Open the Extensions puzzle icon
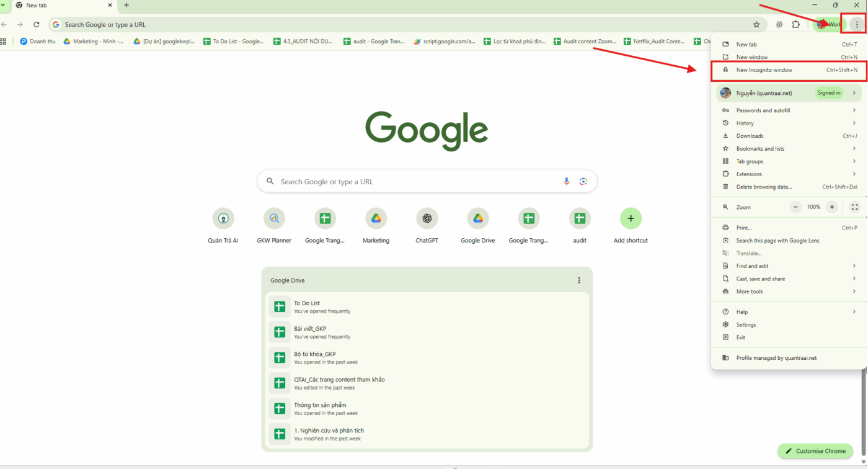Screen dimensions: 868x469 [x=795, y=24]
